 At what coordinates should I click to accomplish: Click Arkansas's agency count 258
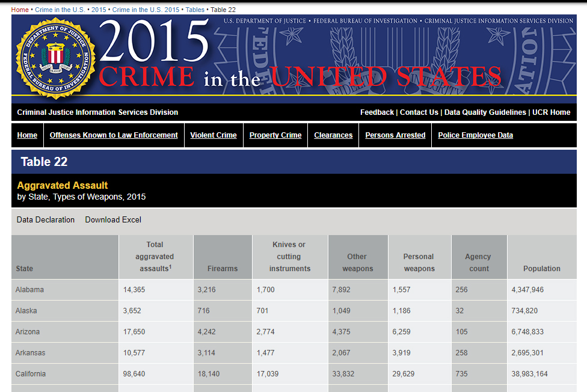[x=461, y=353]
